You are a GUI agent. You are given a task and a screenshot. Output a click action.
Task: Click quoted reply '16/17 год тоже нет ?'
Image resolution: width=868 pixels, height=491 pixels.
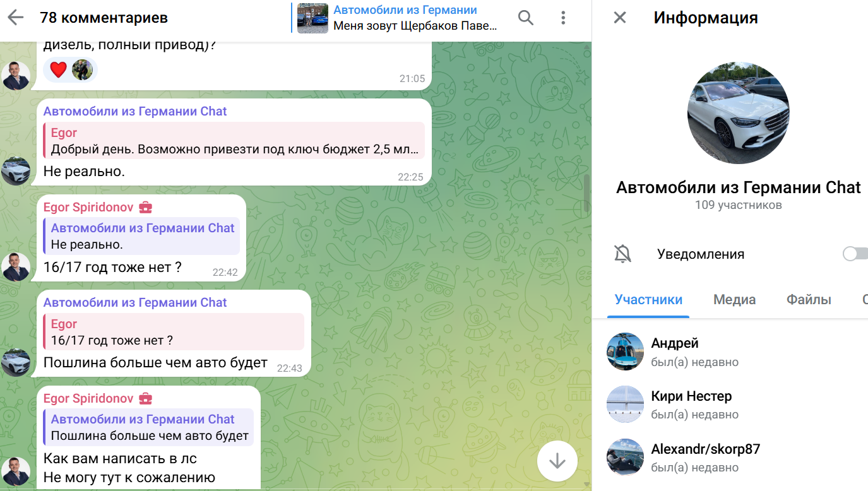174,333
